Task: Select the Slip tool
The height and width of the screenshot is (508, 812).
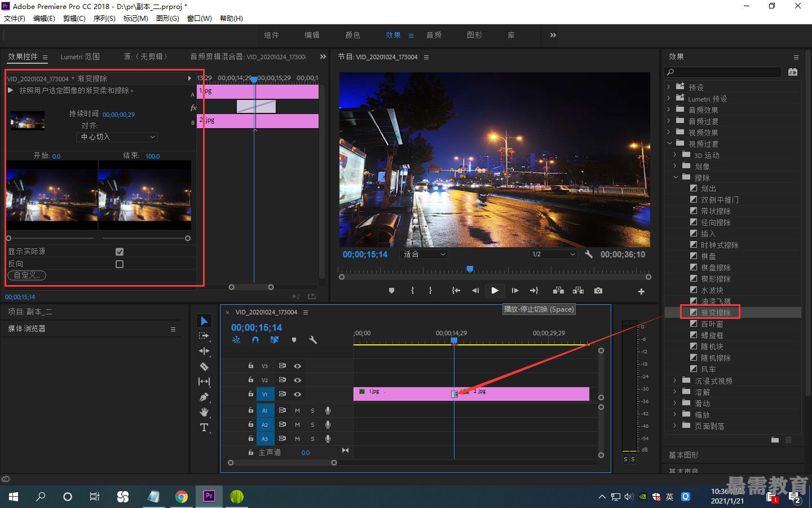Action: (204, 382)
